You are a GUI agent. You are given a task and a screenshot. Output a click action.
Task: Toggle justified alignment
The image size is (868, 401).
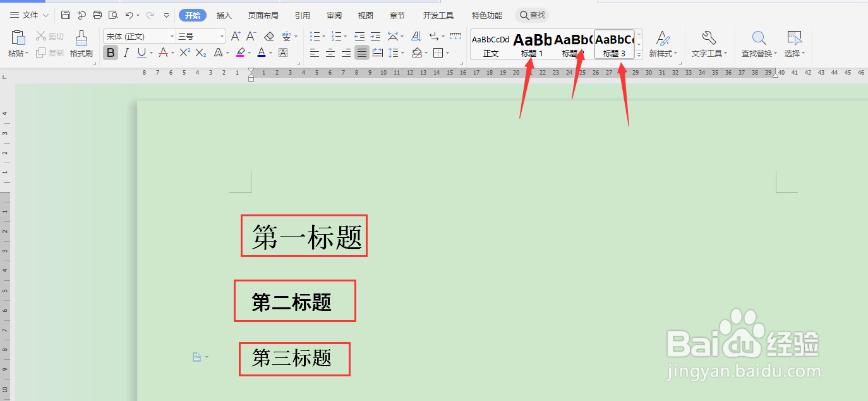pyautogui.click(x=361, y=53)
